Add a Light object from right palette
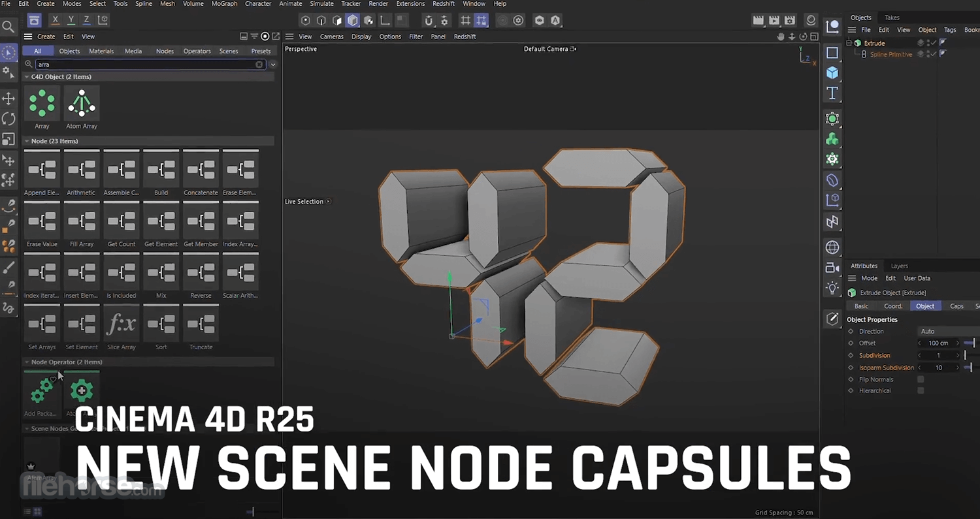 pos(832,288)
